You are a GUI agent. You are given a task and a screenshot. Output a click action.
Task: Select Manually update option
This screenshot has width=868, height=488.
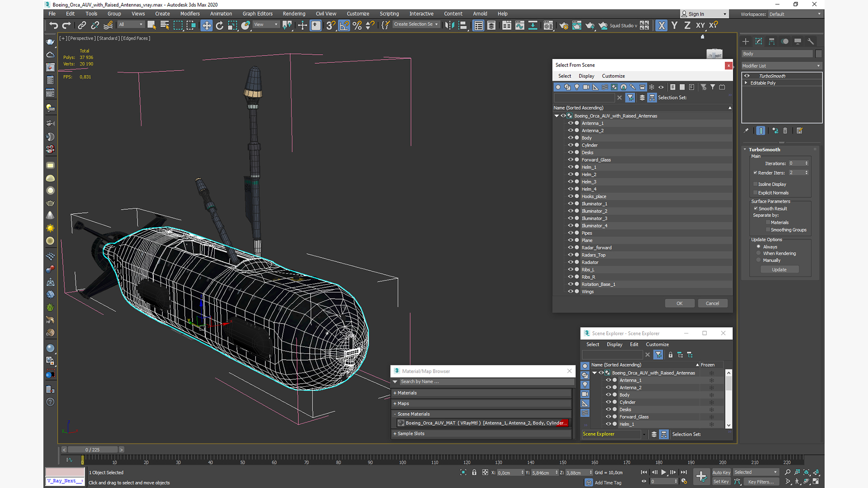pyautogui.click(x=759, y=260)
